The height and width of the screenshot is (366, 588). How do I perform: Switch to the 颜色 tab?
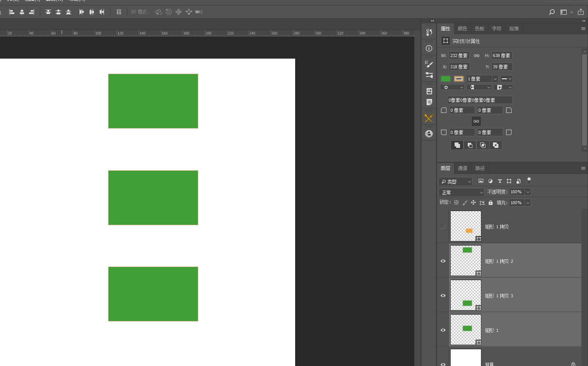[x=462, y=29]
